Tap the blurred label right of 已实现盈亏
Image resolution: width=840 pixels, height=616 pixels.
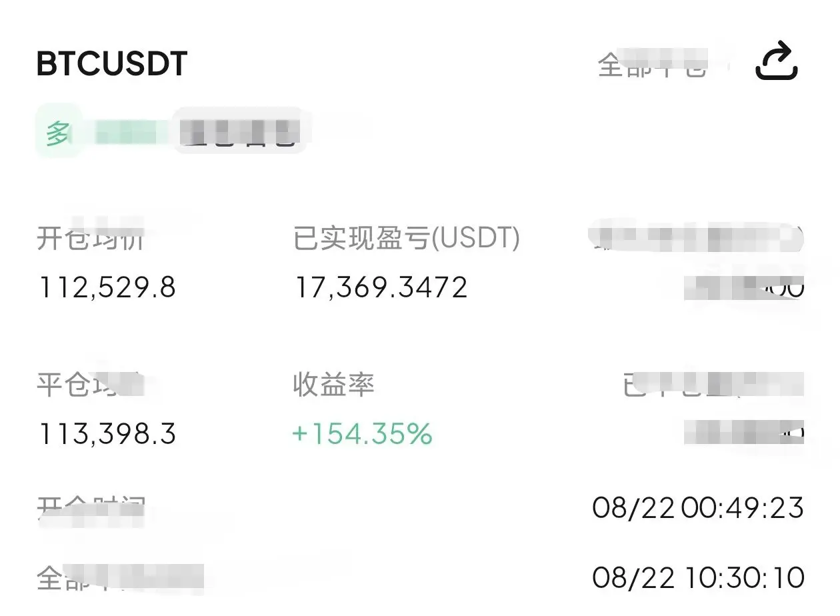tap(697, 238)
